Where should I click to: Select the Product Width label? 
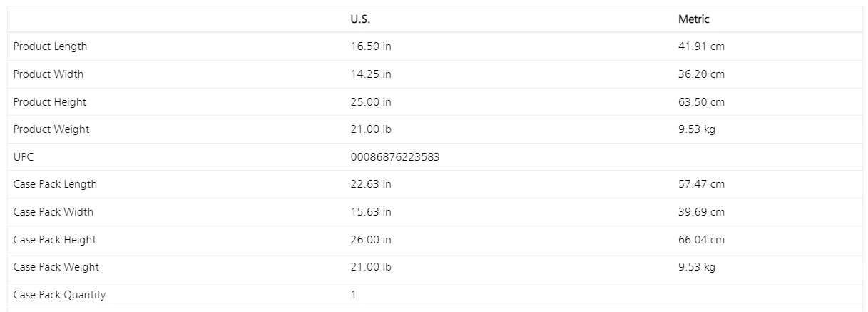48,74
